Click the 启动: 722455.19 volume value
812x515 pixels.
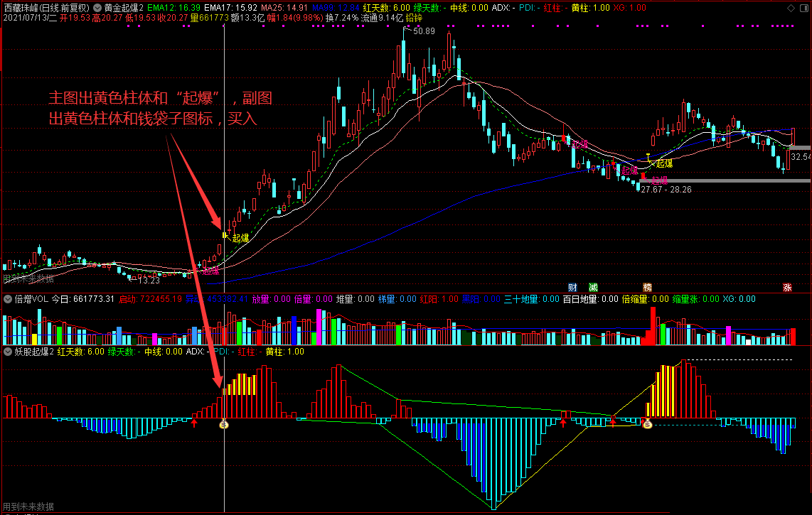click(x=151, y=298)
